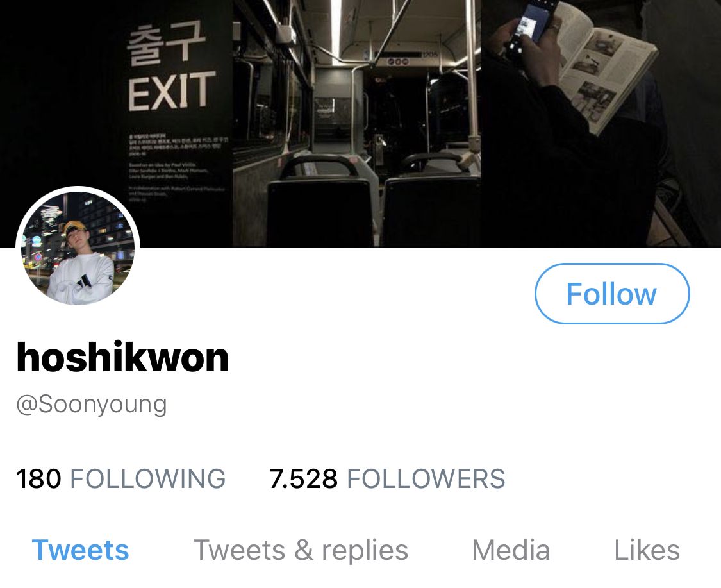Open the 180 Following list
Image resolution: width=721 pixels, height=588 pixels.
[x=120, y=478]
